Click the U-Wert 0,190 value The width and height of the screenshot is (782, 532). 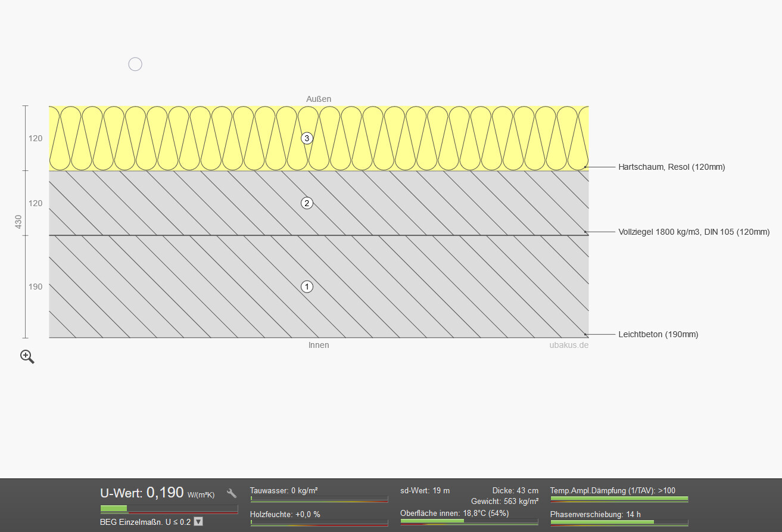tap(165, 493)
